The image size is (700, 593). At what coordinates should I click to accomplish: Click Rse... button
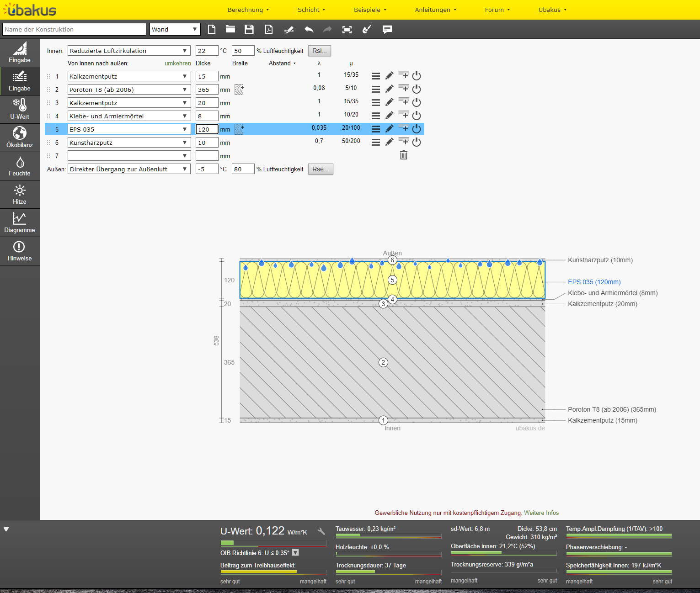[321, 169]
